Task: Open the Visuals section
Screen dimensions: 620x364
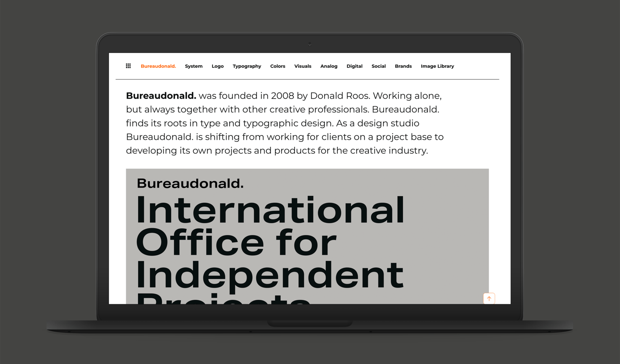Action: click(303, 66)
